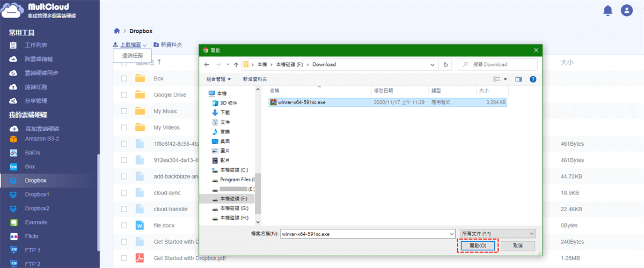This screenshot has width=644, height=268.
Task: Open 跨雲碟傳輸 cloud transfer tool
Action: pos(39,59)
